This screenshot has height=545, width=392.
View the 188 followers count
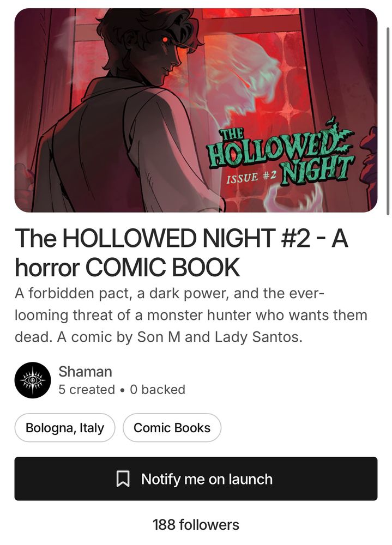[196, 525]
